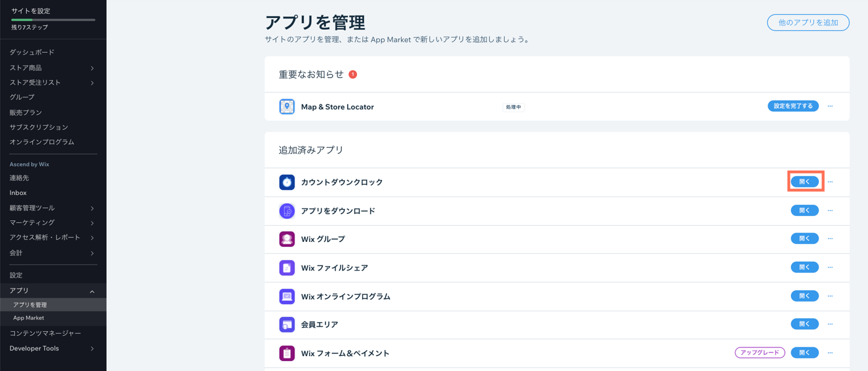Click the Wix フォーム＆ペイメント app icon
This screenshot has height=371, width=868.
click(286, 353)
